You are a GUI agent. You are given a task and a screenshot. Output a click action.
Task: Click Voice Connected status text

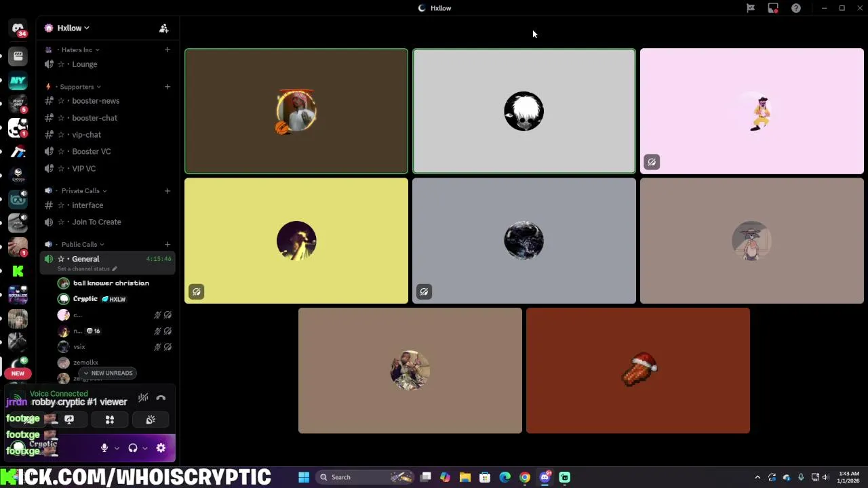point(58,394)
